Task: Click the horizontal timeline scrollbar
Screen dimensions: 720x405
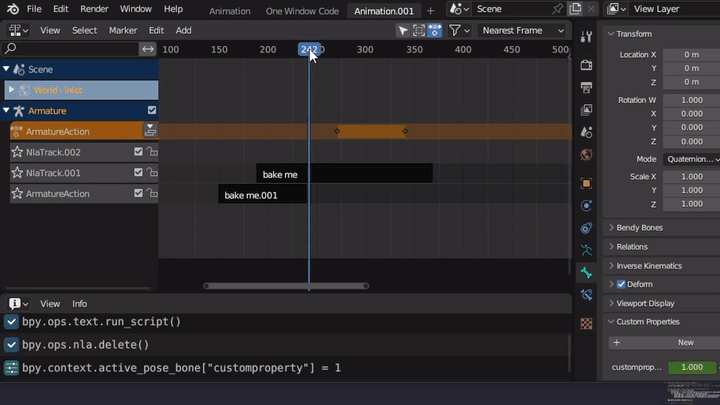Action: [286, 286]
